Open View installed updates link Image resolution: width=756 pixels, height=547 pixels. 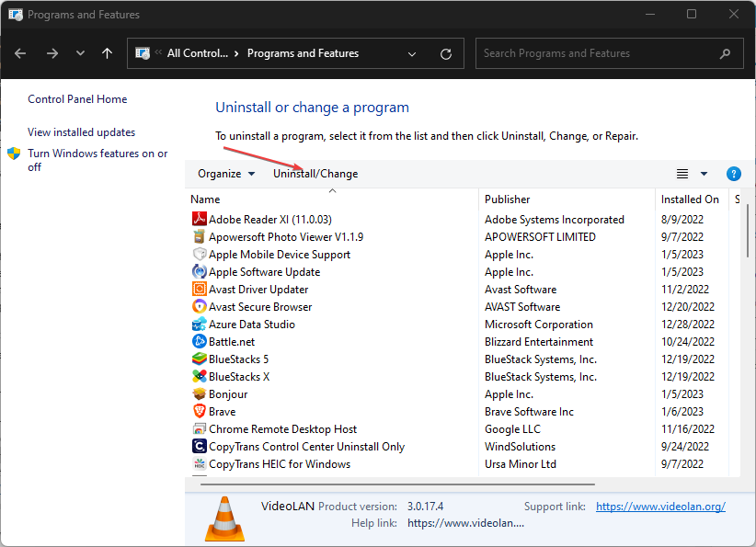coord(82,132)
